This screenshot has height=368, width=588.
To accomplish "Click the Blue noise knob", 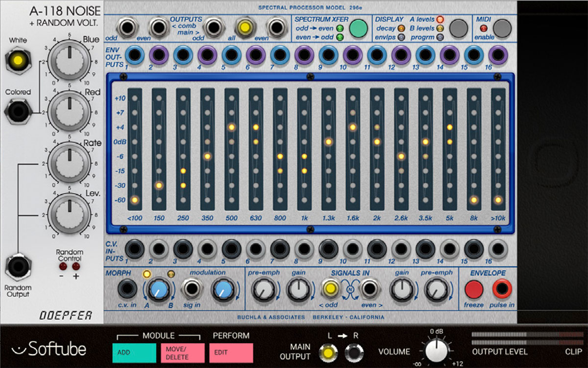I will point(70,60).
